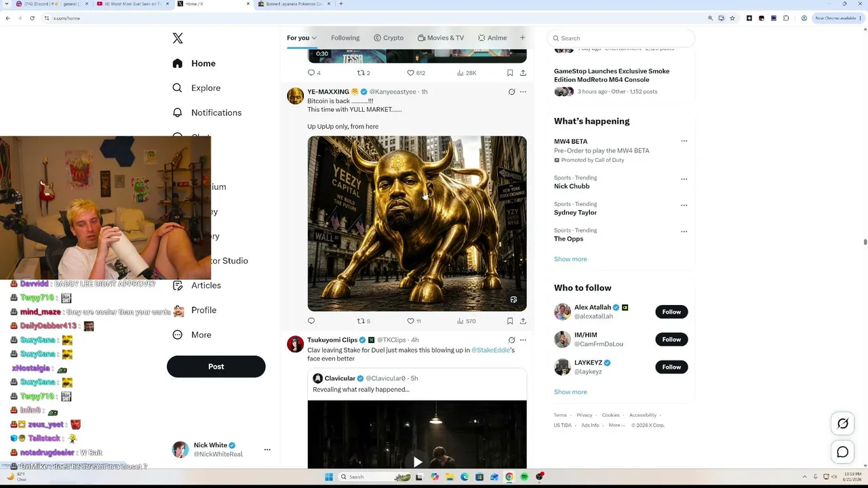Open more options on YE-MAXXING post

[x=523, y=91]
